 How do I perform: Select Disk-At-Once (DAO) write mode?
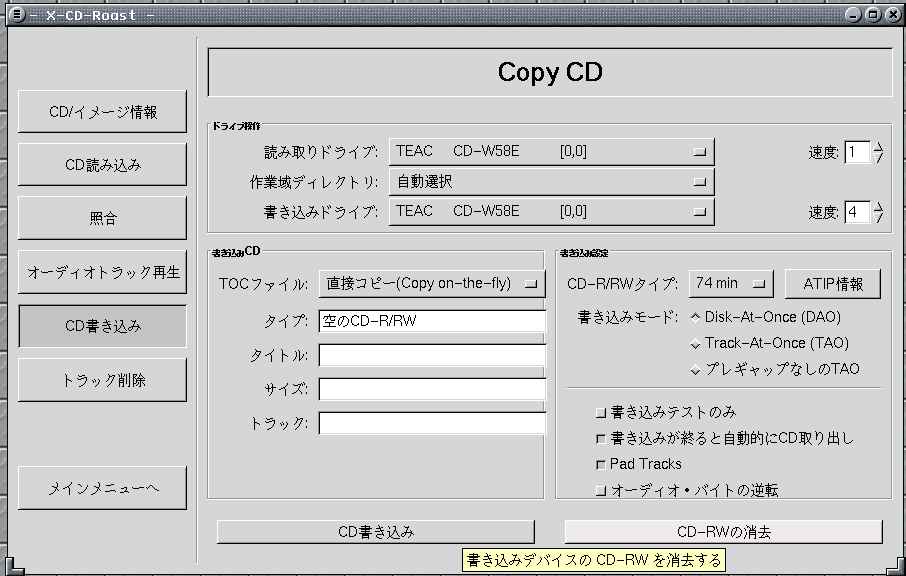tap(697, 317)
